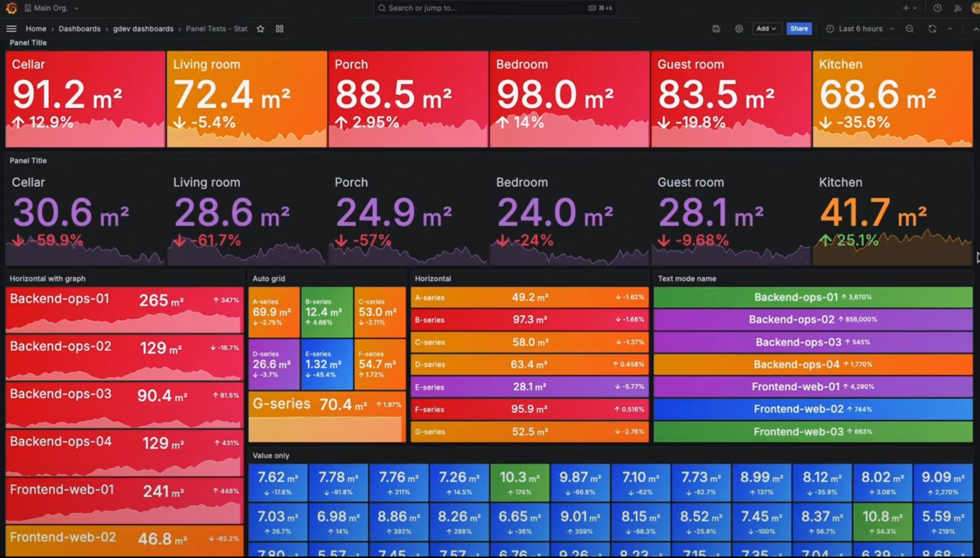Open the help question-mark icon
The image size is (980, 558).
point(937,8)
